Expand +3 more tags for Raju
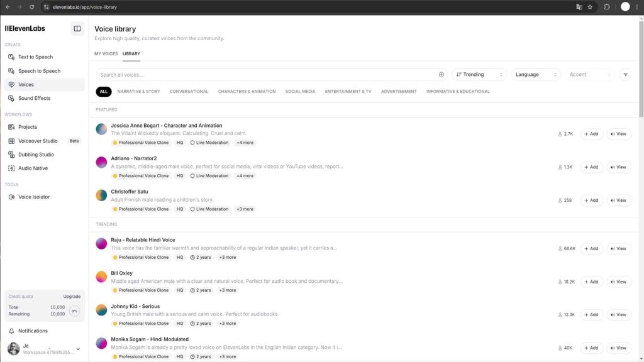Image resolution: width=644 pixels, height=362 pixels. (x=228, y=257)
